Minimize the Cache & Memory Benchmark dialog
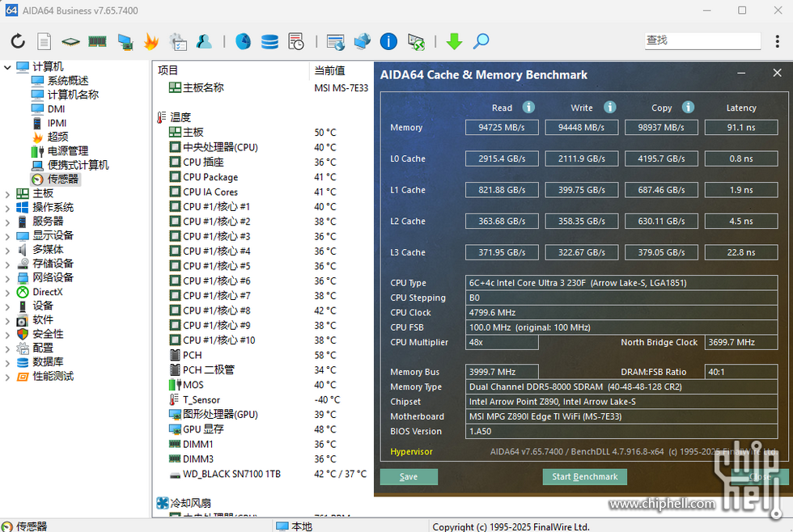This screenshot has width=793, height=532. 741,74
